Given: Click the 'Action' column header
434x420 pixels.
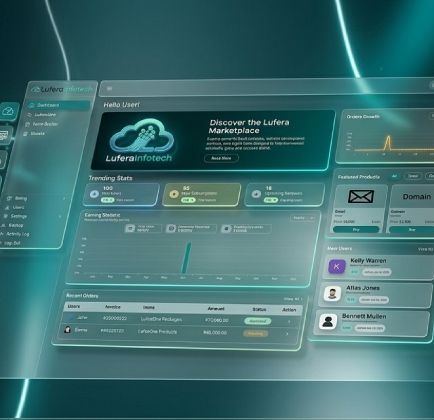Looking at the screenshot, I should coord(289,310).
